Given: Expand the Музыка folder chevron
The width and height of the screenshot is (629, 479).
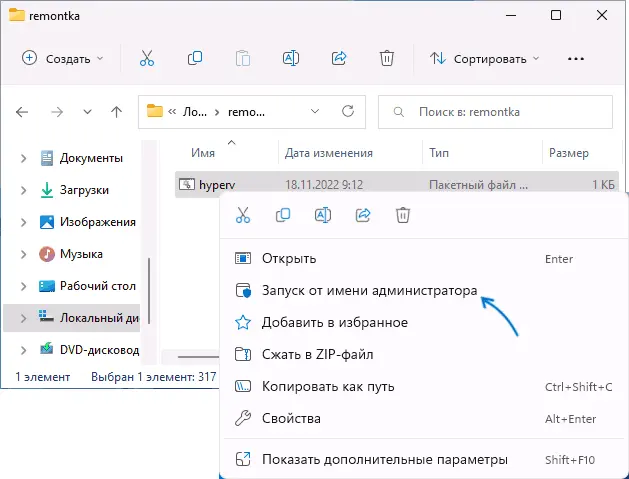Looking at the screenshot, I should 24,254.
